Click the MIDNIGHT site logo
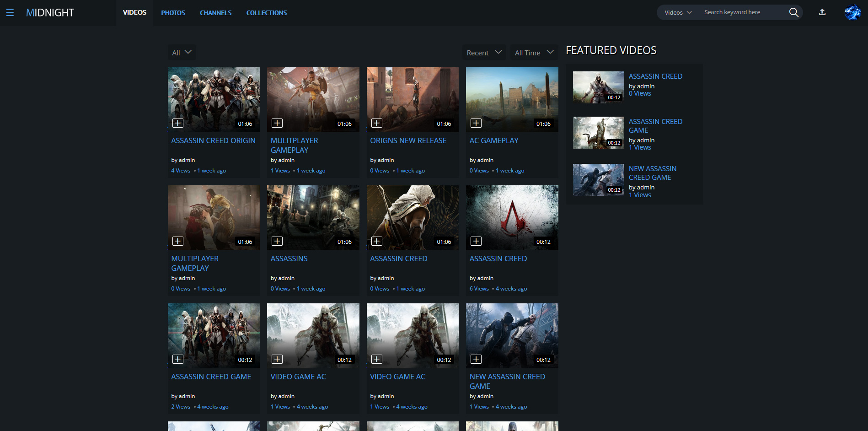 50,13
